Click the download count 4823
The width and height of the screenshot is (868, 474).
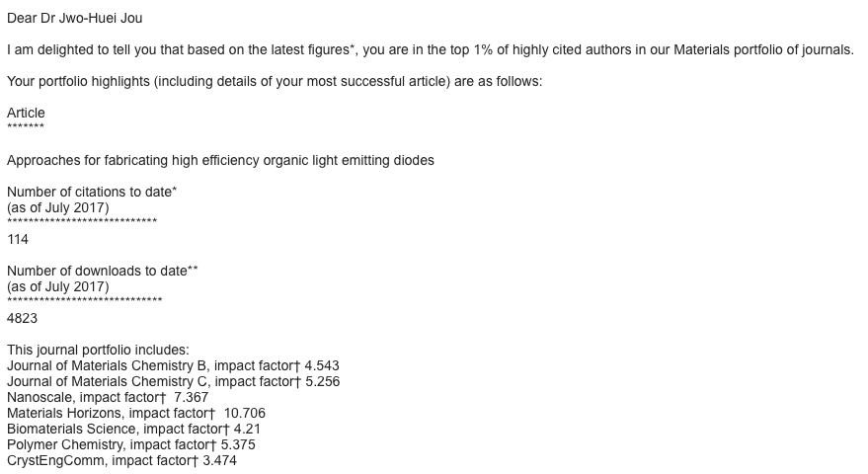pyautogui.click(x=22, y=318)
